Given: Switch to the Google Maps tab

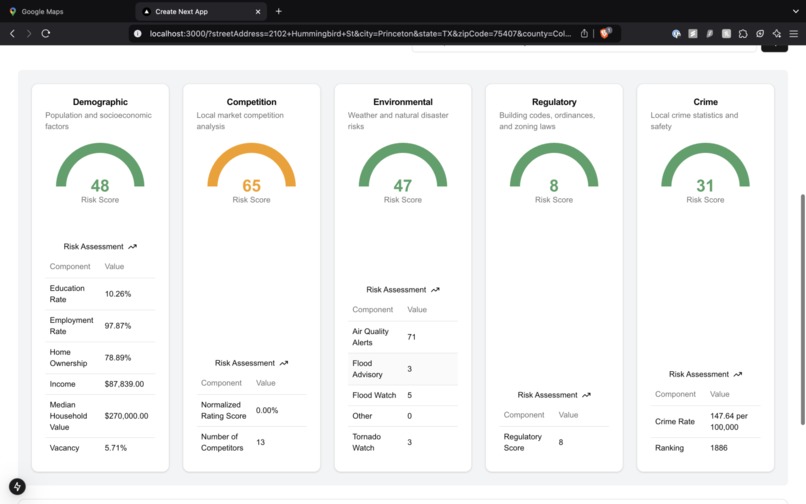Looking at the screenshot, I should point(67,11).
